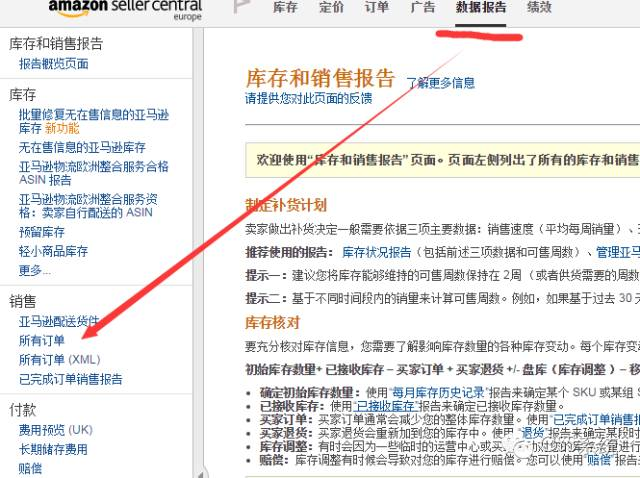Open the 绩效 top menu
The width and height of the screenshot is (640, 478).
pos(539,7)
